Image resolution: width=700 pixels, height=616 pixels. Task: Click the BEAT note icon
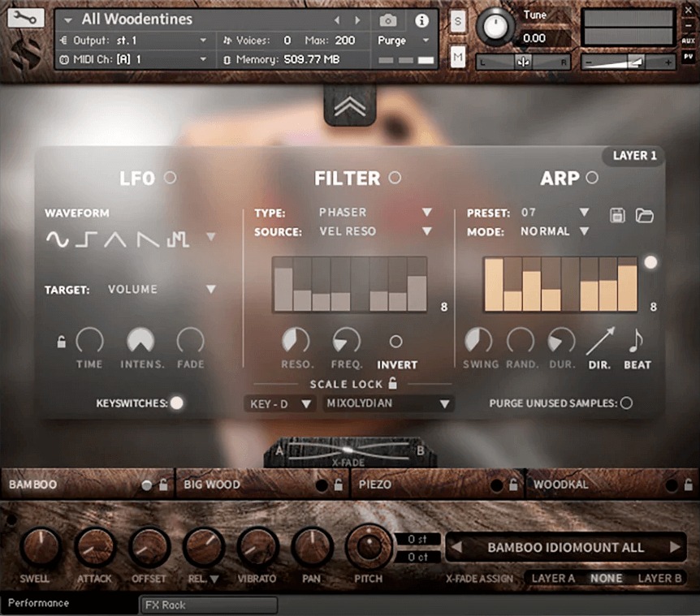click(637, 342)
